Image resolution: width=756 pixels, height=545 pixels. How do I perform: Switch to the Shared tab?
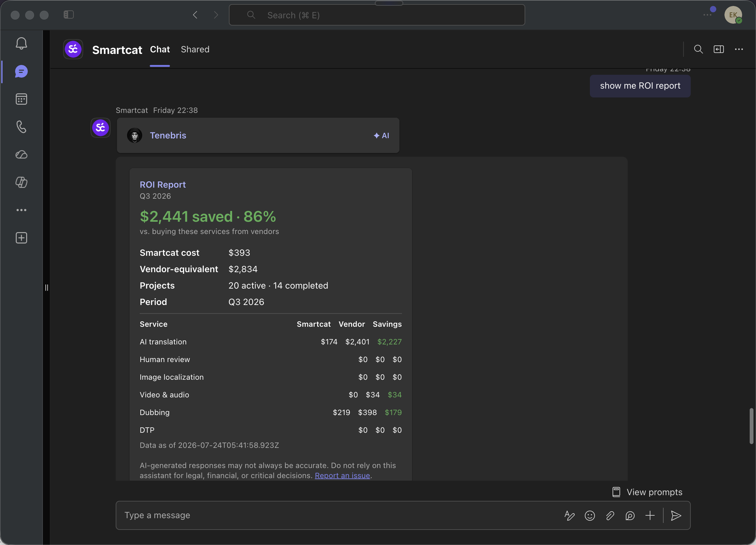tap(195, 50)
